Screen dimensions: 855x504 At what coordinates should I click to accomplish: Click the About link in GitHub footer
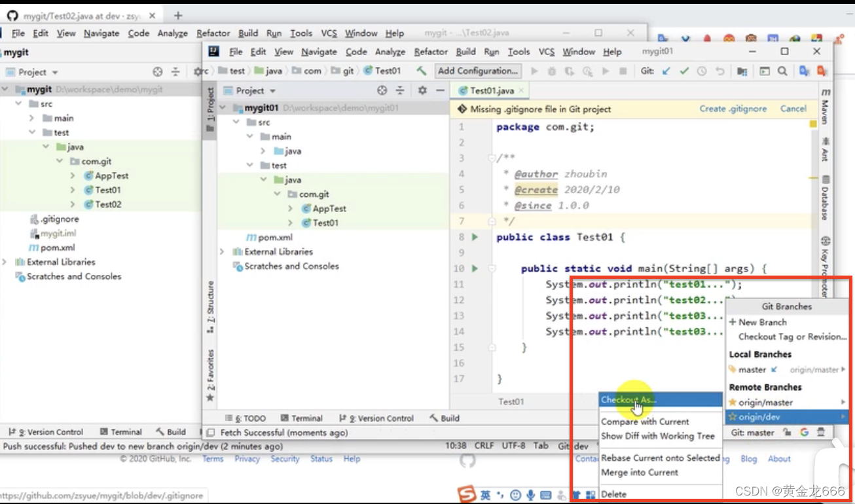(779, 459)
